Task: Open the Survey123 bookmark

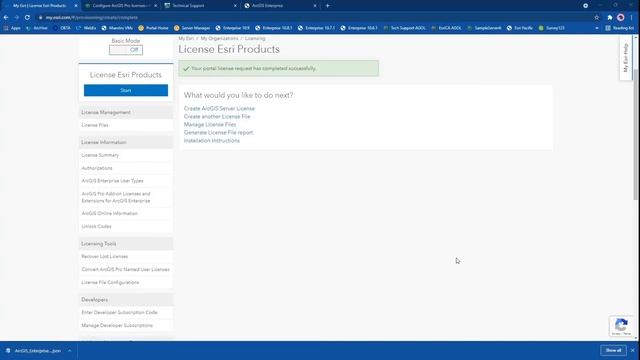Action: pos(551,28)
